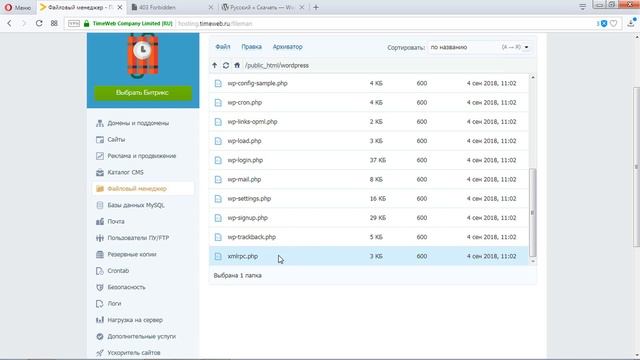
Task: Click Mud icon of Домены и поддомены
Action: point(100,123)
